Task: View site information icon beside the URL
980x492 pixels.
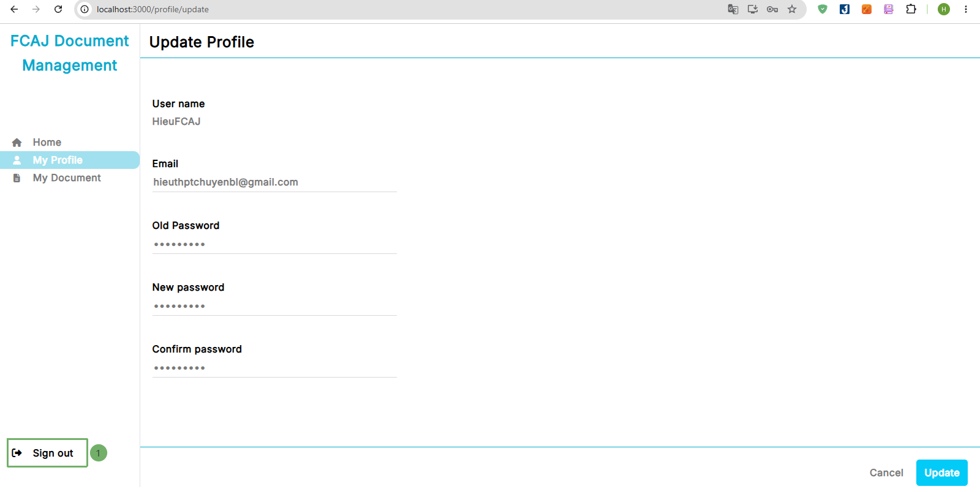Action: point(85,9)
